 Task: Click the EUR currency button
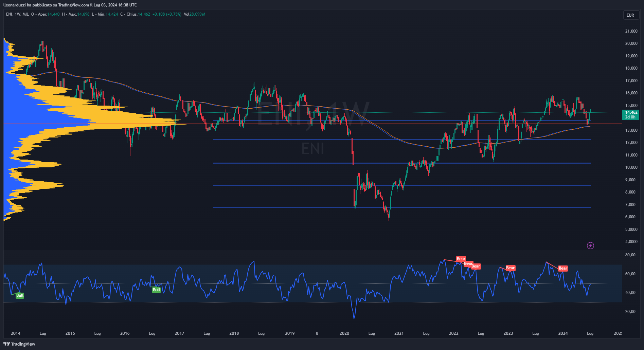tap(630, 15)
